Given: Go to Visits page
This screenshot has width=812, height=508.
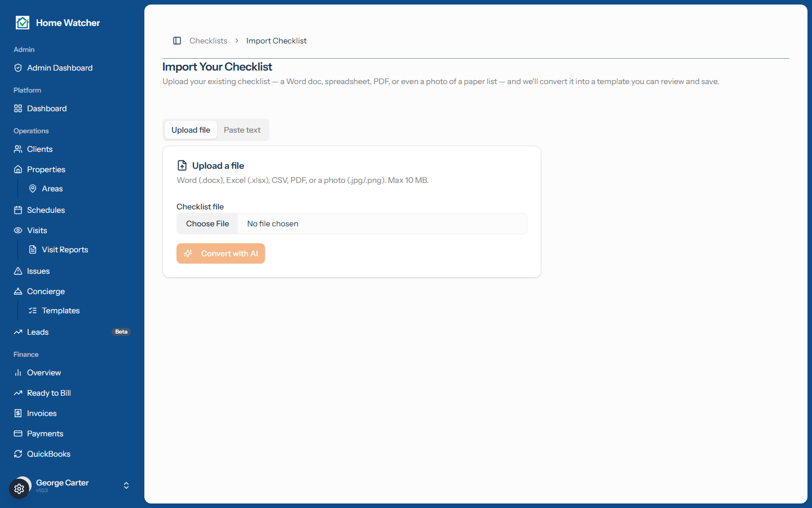Looking at the screenshot, I should pos(72,230).
